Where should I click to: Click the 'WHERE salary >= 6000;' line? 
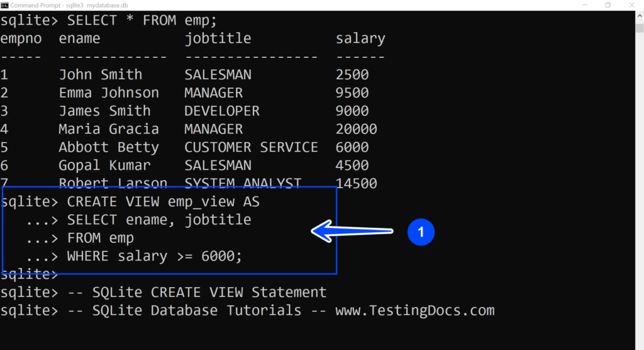(155, 256)
